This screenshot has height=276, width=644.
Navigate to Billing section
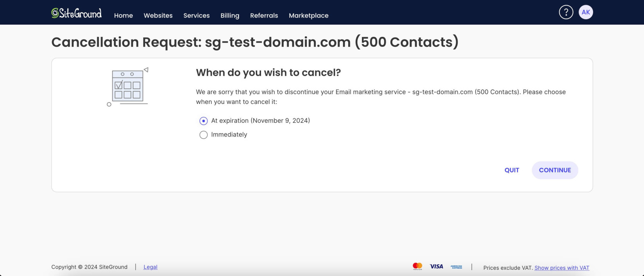(x=230, y=16)
